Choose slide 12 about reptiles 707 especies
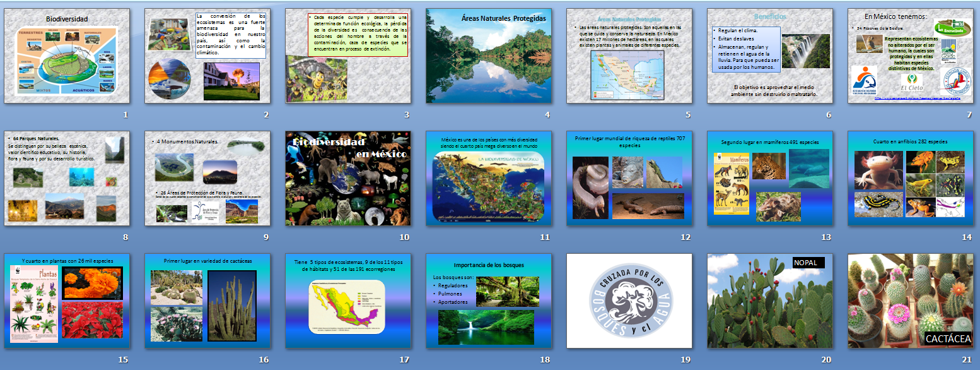Screen dimensions: 980x370 [x=629, y=178]
